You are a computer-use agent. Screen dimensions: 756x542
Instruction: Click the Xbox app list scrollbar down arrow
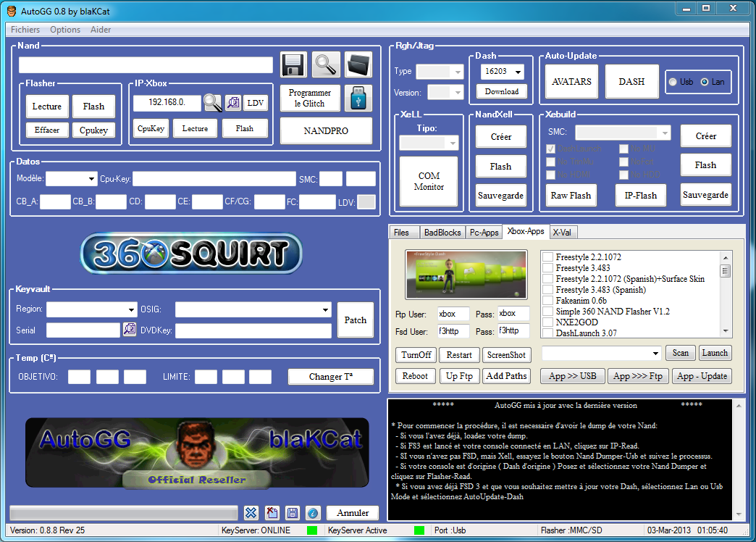click(726, 331)
